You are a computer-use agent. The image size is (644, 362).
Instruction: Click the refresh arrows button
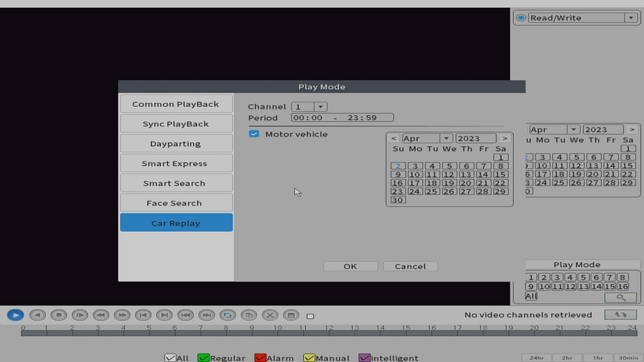pos(621,315)
